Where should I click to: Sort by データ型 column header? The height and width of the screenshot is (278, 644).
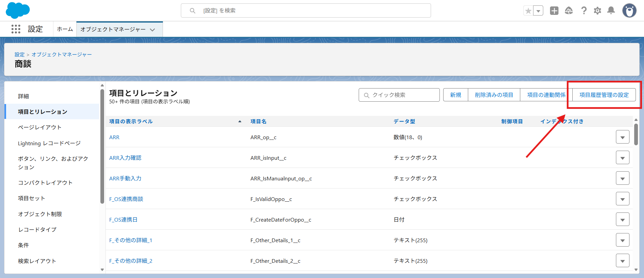point(404,122)
